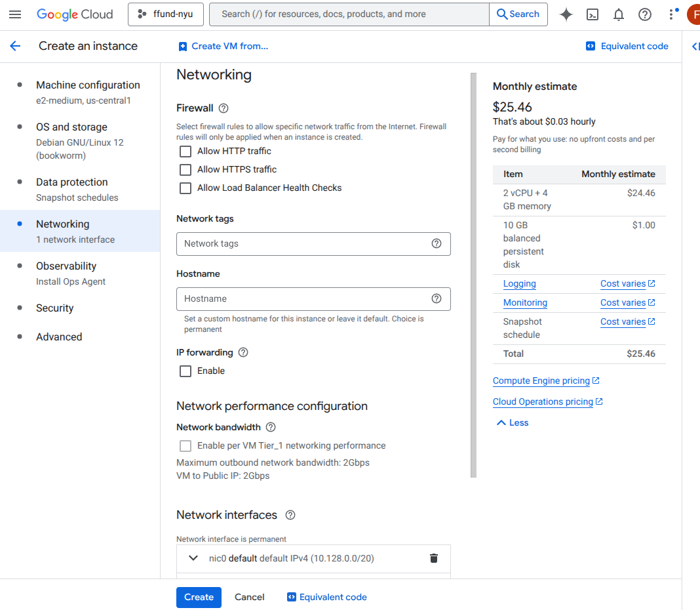This screenshot has width=700, height=610.
Task: Click the form's vertical scrollbar
Action: 473,275
